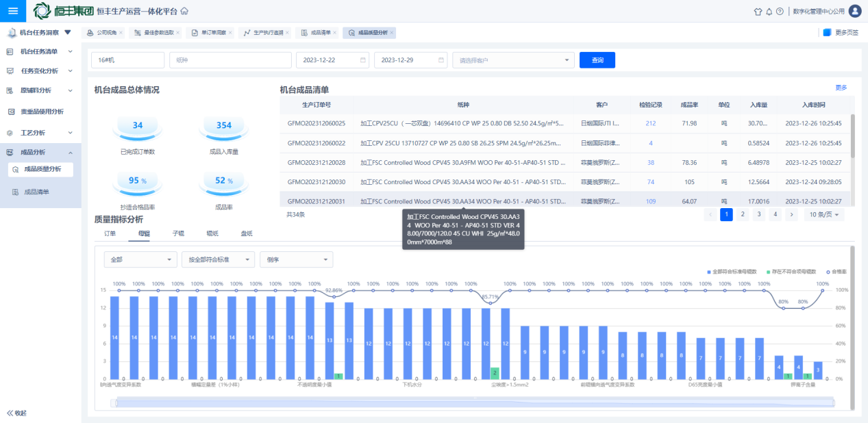Click the help question mark icon
This screenshot has height=423, width=868.
pos(780,12)
